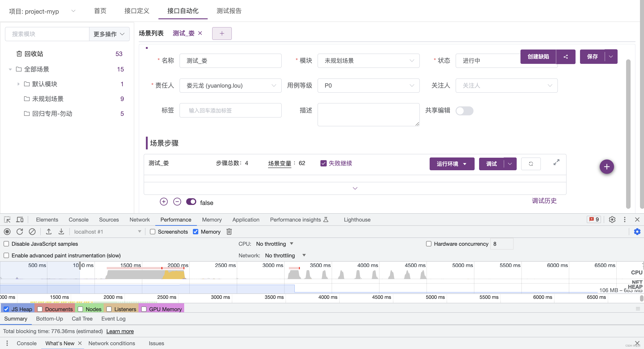Image resolution: width=644 pixels, height=349 pixels.
Task: Switch to the 测试报告 tab
Action: (x=229, y=11)
